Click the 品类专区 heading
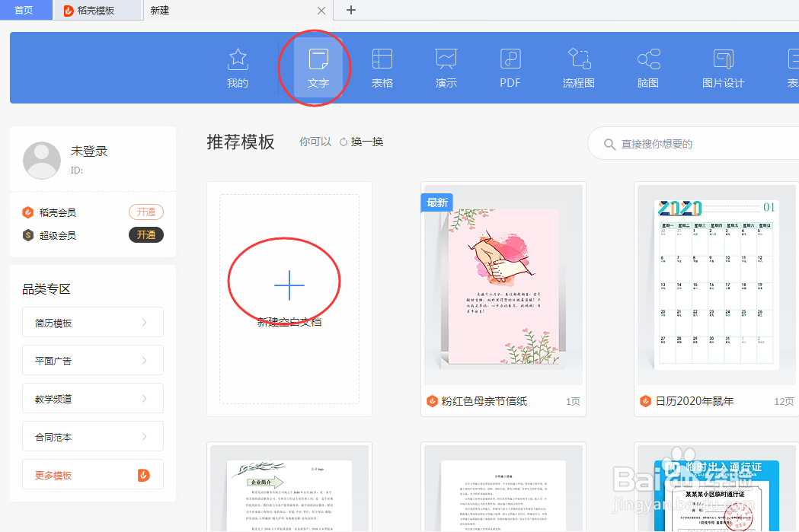The image size is (799, 532). pyautogui.click(x=46, y=289)
